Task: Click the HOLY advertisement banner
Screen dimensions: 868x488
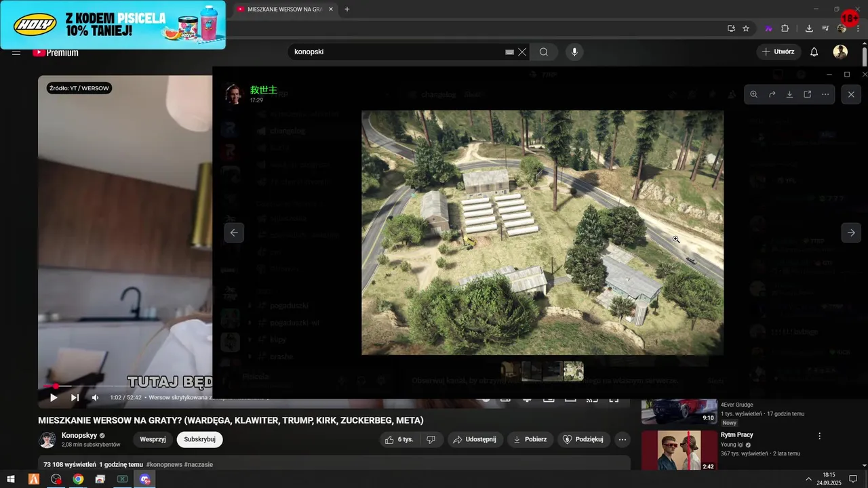Action: tap(113, 25)
